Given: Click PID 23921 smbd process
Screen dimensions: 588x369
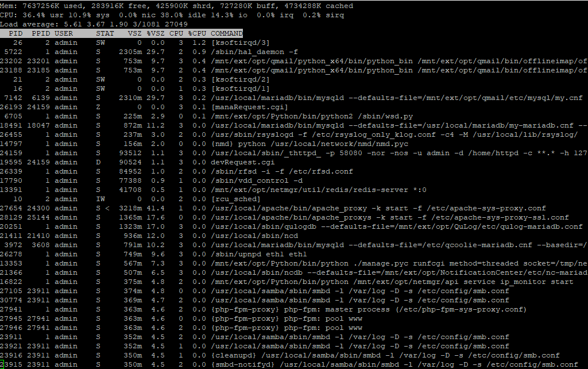Looking at the screenshot, I should [x=11, y=346].
